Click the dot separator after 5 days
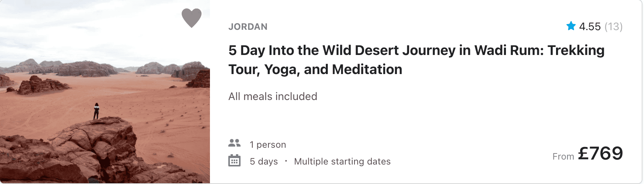644x184 pixels. pyautogui.click(x=286, y=161)
